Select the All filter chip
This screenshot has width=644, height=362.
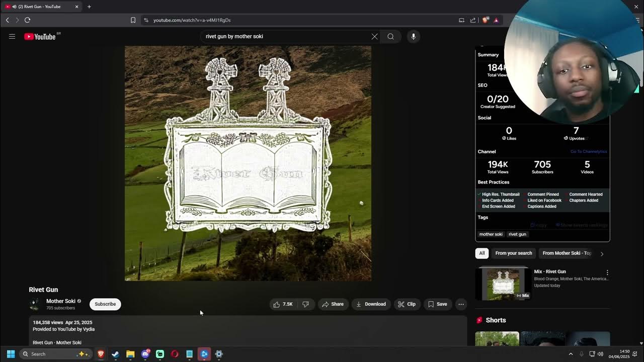(481, 253)
